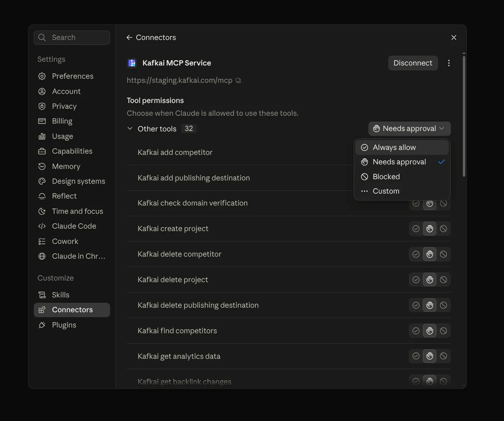Open Usage settings page
The height and width of the screenshot is (421, 504).
tap(72, 136)
